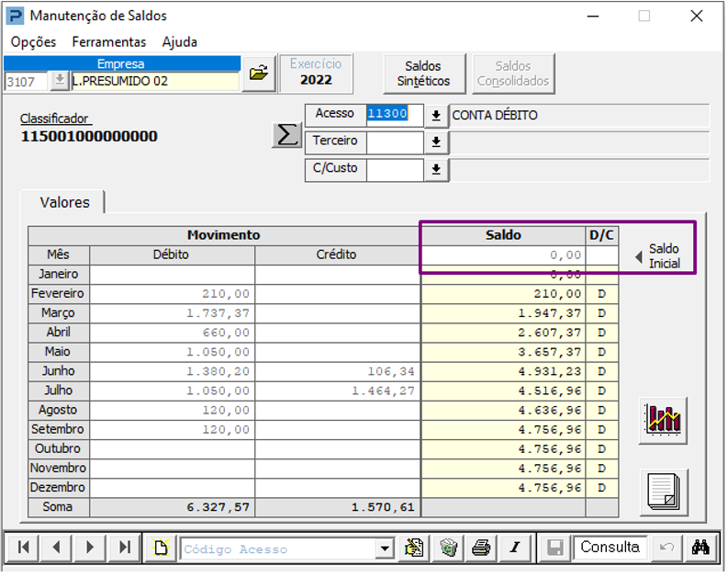Open the Ferramentas menu
The width and height of the screenshot is (728, 577).
coord(109,42)
